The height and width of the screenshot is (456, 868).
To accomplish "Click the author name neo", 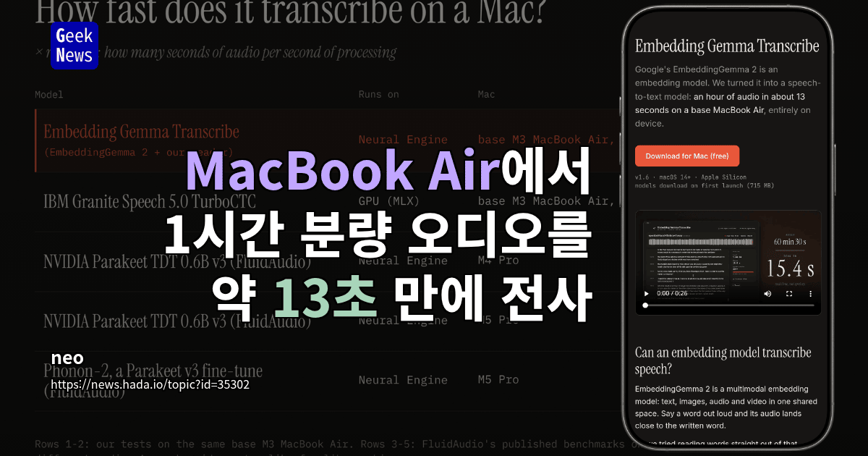I will coord(67,358).
